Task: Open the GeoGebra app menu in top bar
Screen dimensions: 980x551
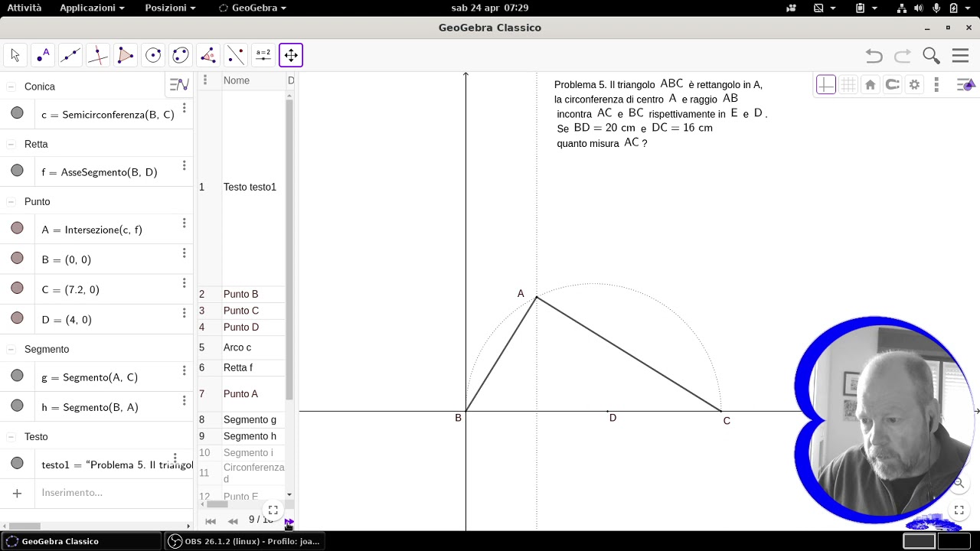Action: coord(253,8)
